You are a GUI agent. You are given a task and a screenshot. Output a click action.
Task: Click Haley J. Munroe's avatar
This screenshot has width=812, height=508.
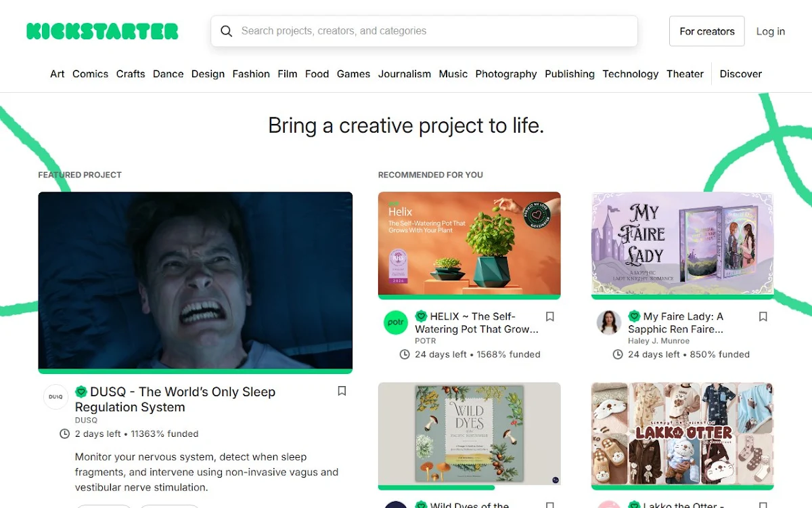[609, 322]
